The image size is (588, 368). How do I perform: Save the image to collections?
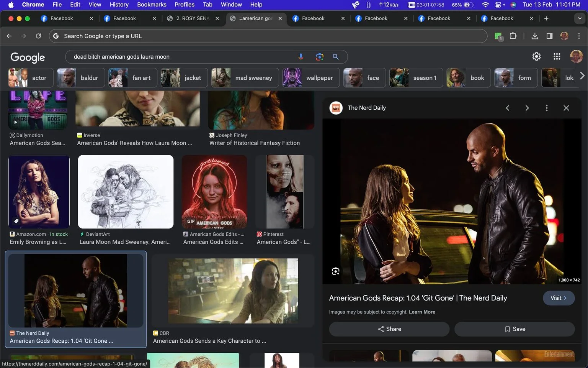[x=514, y=329]
